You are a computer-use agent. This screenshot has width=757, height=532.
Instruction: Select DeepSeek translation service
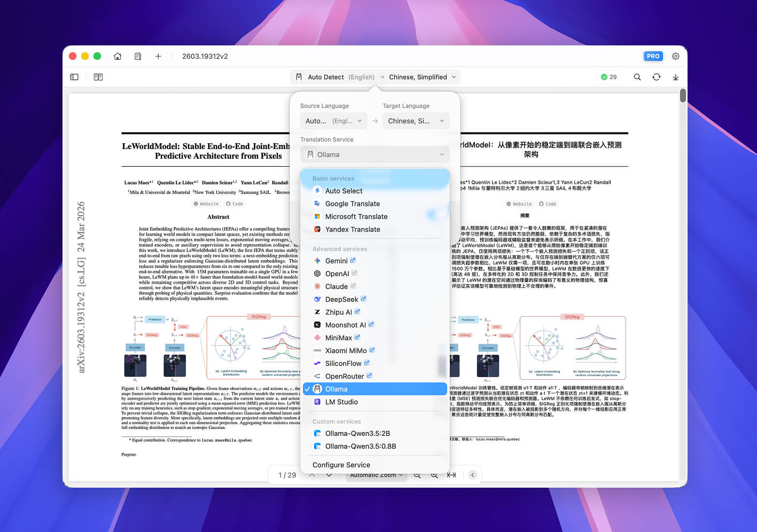375,299
